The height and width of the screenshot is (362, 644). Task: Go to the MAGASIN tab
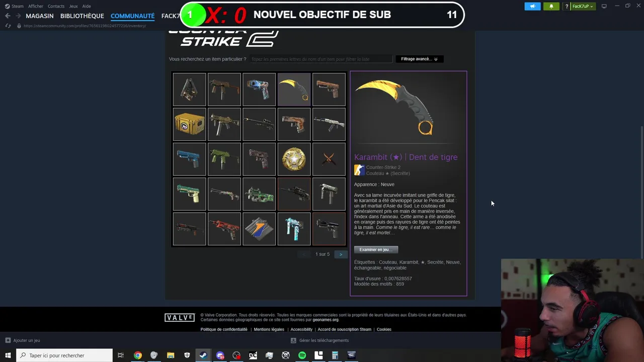click(40, 16)
